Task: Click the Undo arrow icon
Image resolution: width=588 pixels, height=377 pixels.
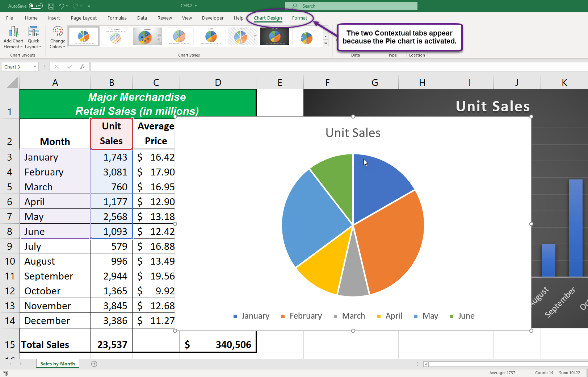Action: click(x=61, y=6)
